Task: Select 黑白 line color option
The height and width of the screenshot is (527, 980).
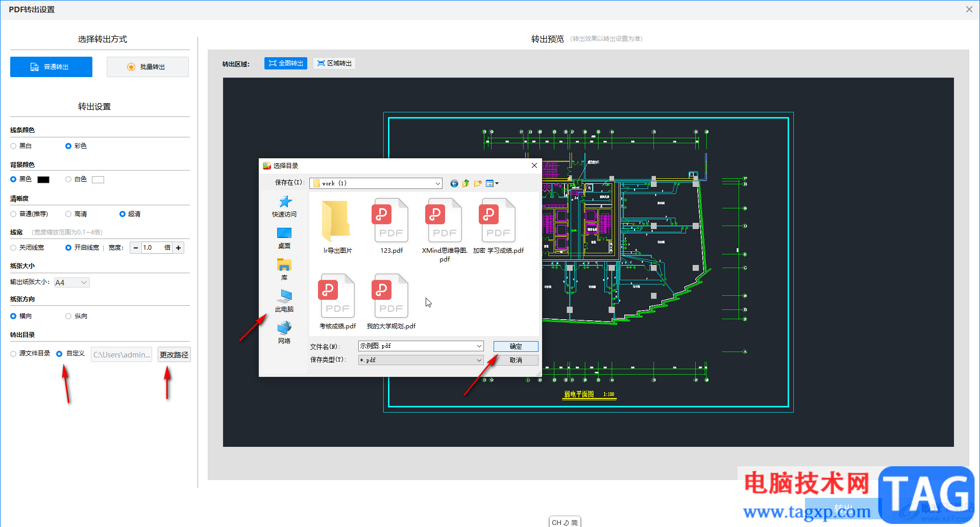Action: point(21,146)
